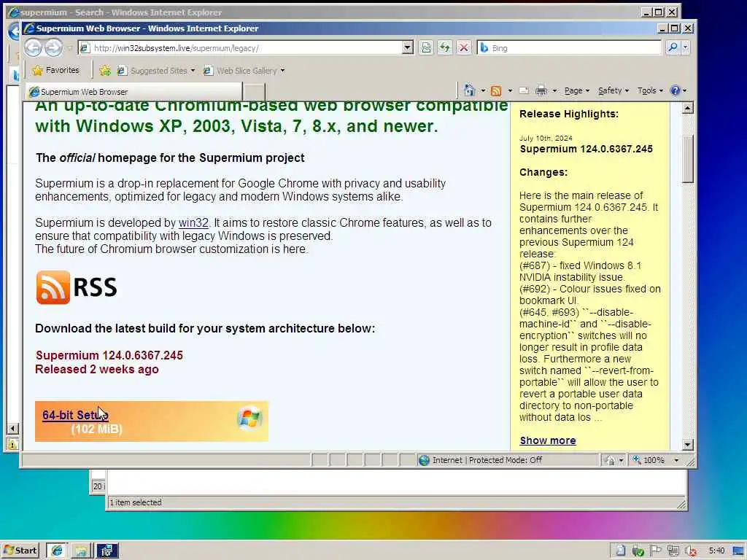Expand the Print options dropdown arrow
This screenshot has width=747, height=560.
point(554,90)
